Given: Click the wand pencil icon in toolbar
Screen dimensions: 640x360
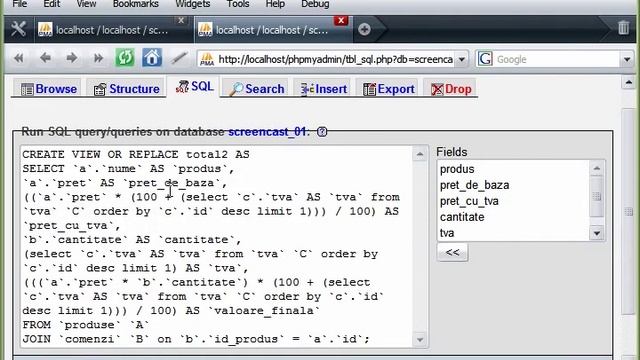Looking at the screenshot, I should pos(179,58).
